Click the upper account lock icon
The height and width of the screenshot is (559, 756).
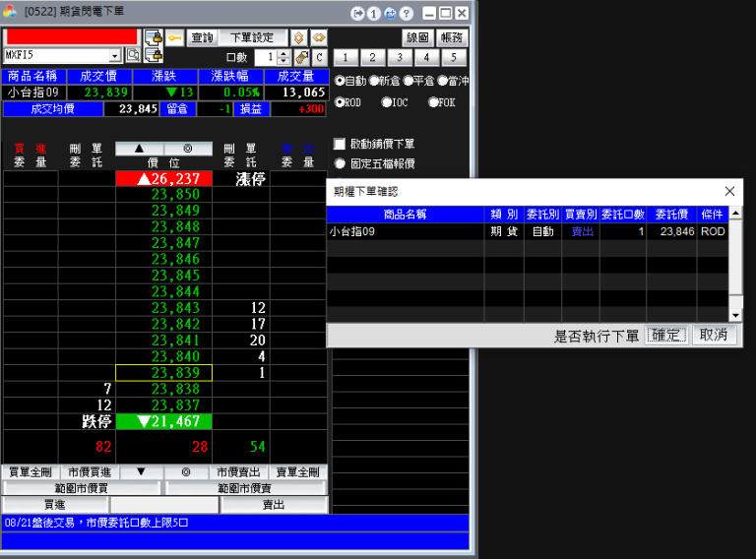(x=153, y=37)
